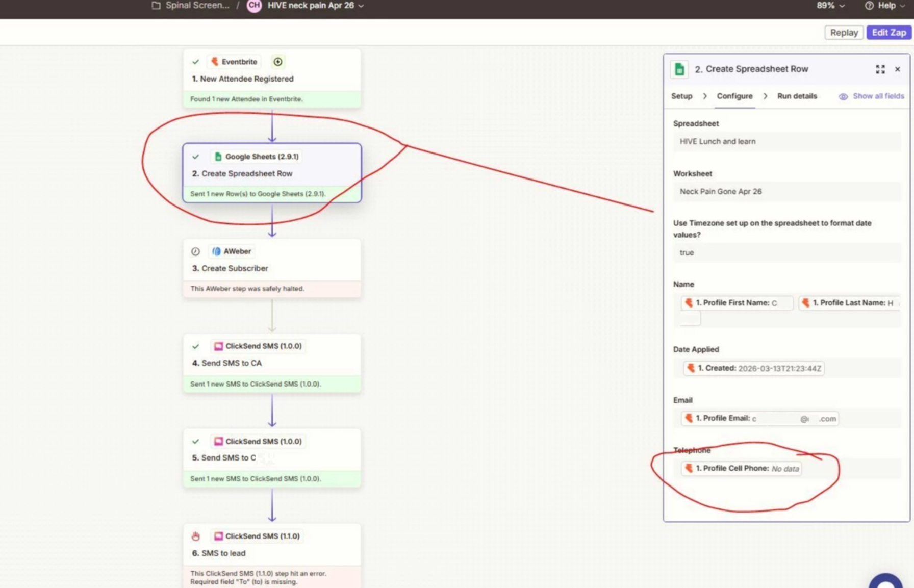Open the zoom level 89% dropdown

[x=830, y=6]
